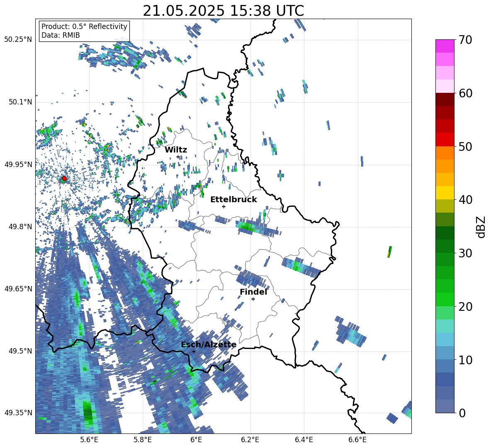
Task: Click the Product: 0.5° Reflectivity text
Action: (84, 26)
